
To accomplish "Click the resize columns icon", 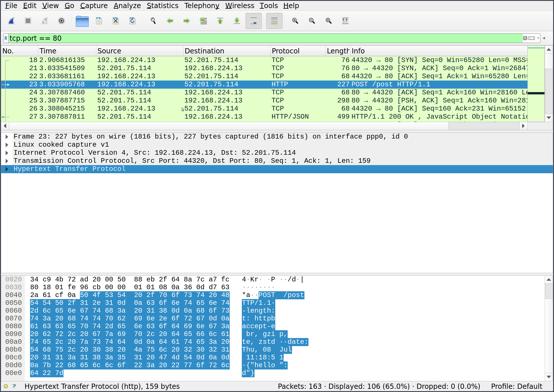I will tap(345, 21).
